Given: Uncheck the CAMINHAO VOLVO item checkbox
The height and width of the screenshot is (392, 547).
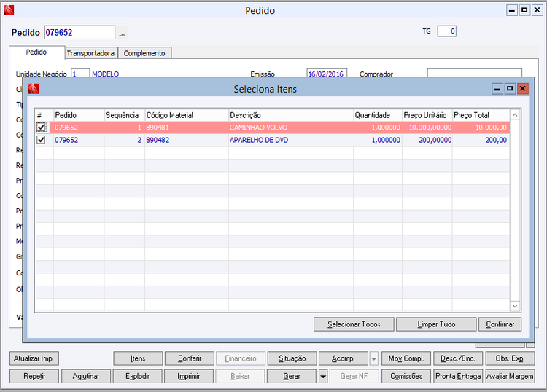Looking at the screenshot, I should coord(41,128).
